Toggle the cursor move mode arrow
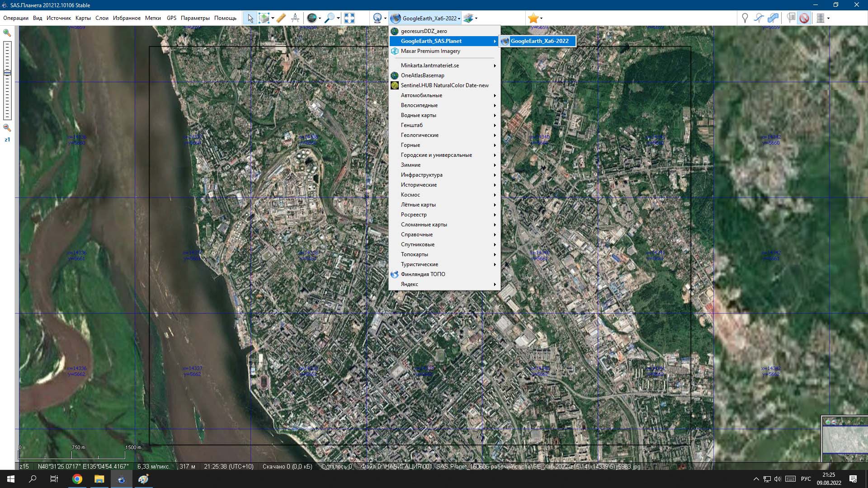Viewport: 868px width, 488px height. [x=250, y=18]
